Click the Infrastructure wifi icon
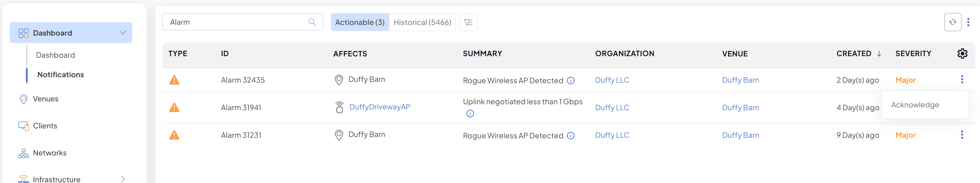 pos(24,179)
